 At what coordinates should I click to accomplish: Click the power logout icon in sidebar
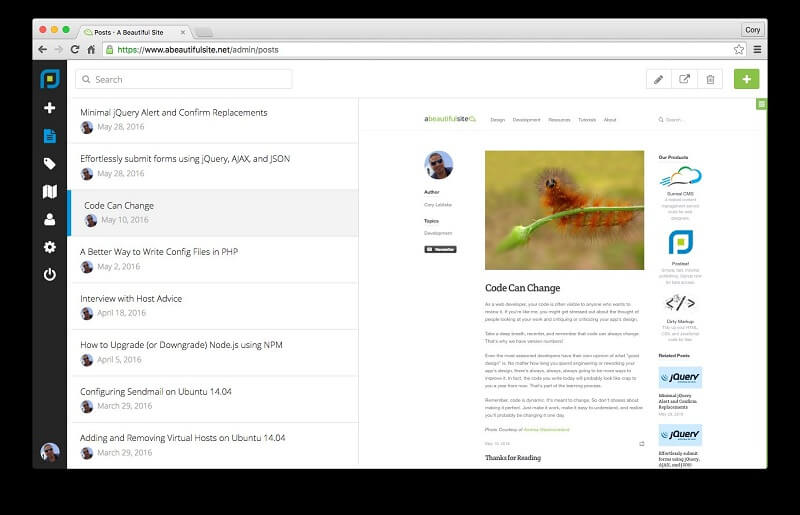tap(49, 275)
